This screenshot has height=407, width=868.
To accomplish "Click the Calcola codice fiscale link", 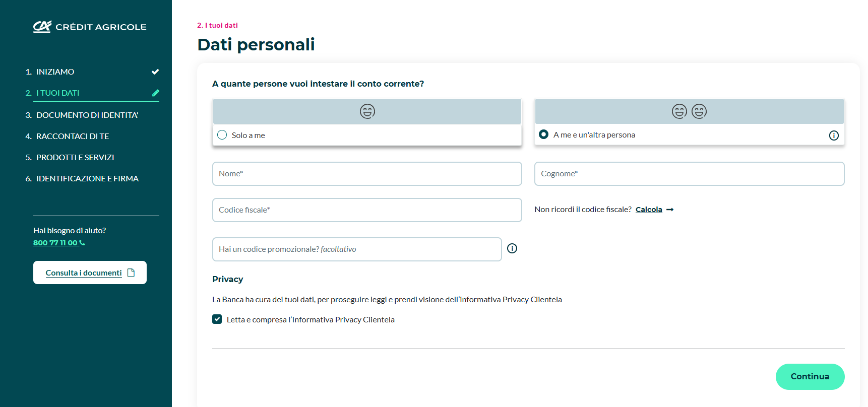I will (x=649, y=210).
